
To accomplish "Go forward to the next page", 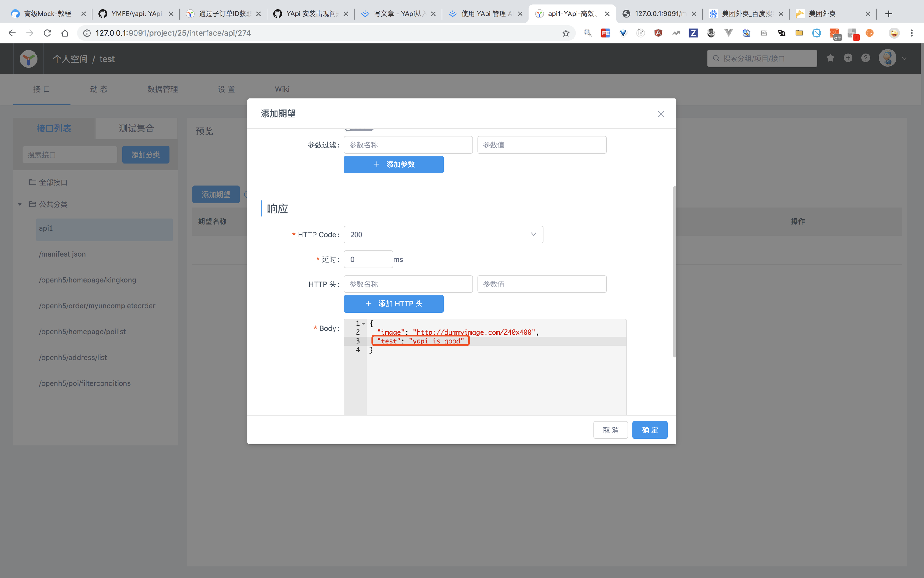I will tap(29, 33).
